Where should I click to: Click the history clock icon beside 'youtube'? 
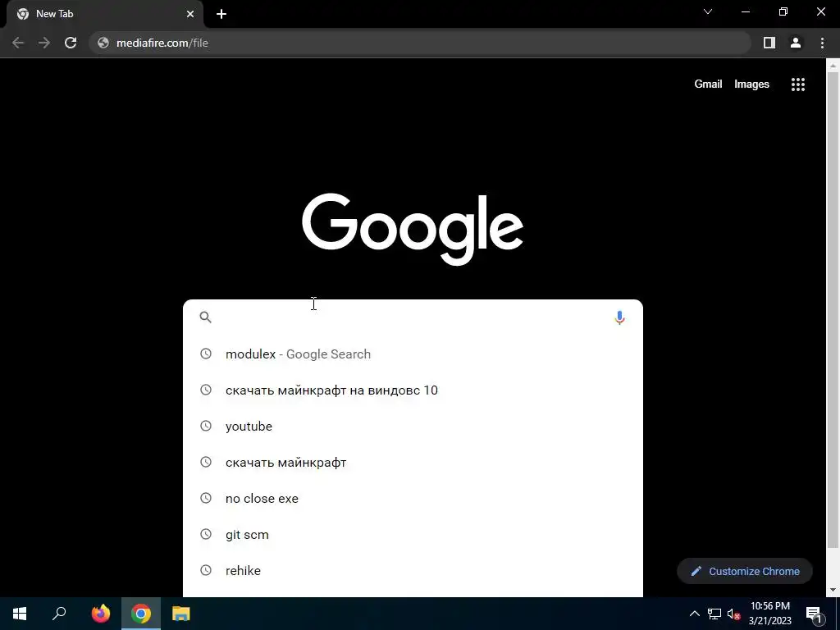pos(206,426)
